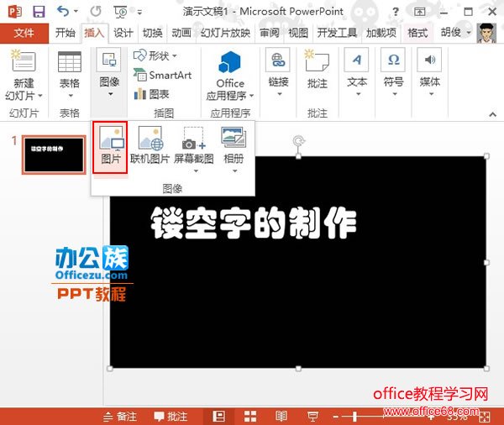Click the user profile avatar picture
The width and height of the screenshot is (504, 425).
coord(485,33)
